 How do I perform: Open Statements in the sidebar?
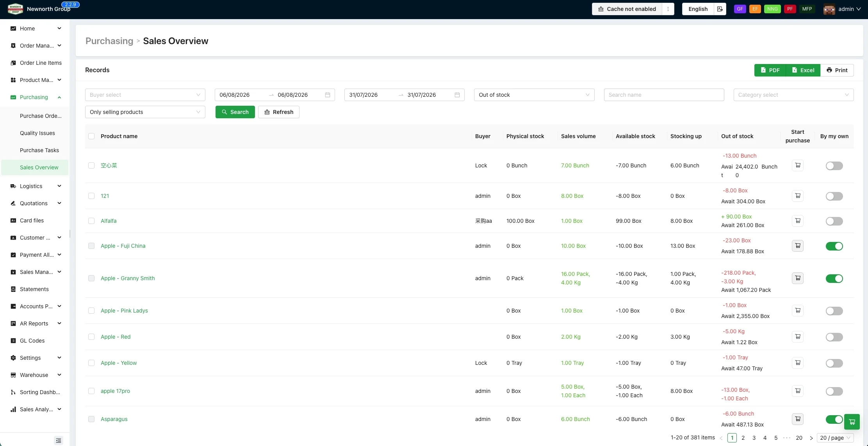[34, 289]
